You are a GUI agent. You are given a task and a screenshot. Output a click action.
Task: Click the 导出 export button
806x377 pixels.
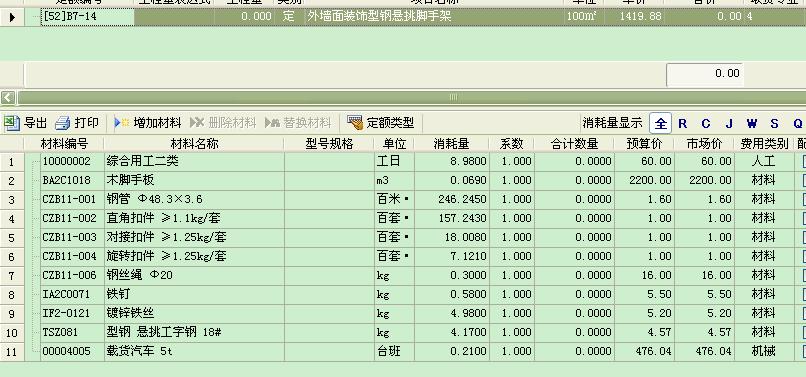(26, 123)
